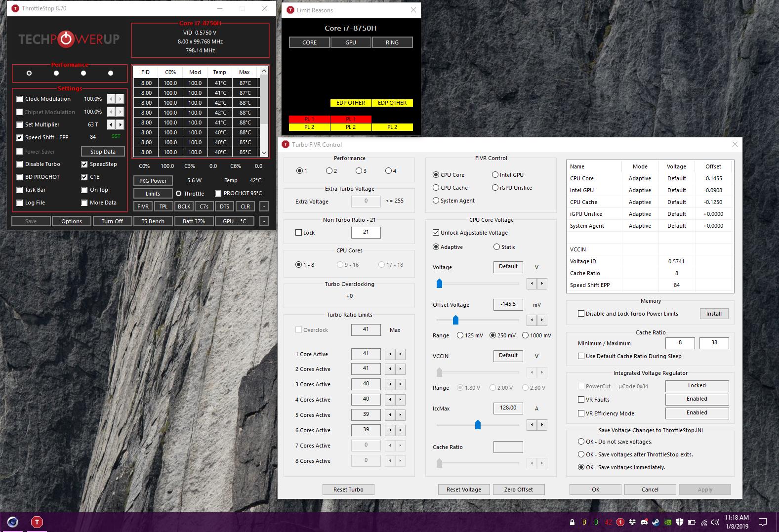The height and width of the screenshot is (532, 779).
Task: Click the ThrottleStop 8.70 title bar logo
Action: (x=15, y=8)
